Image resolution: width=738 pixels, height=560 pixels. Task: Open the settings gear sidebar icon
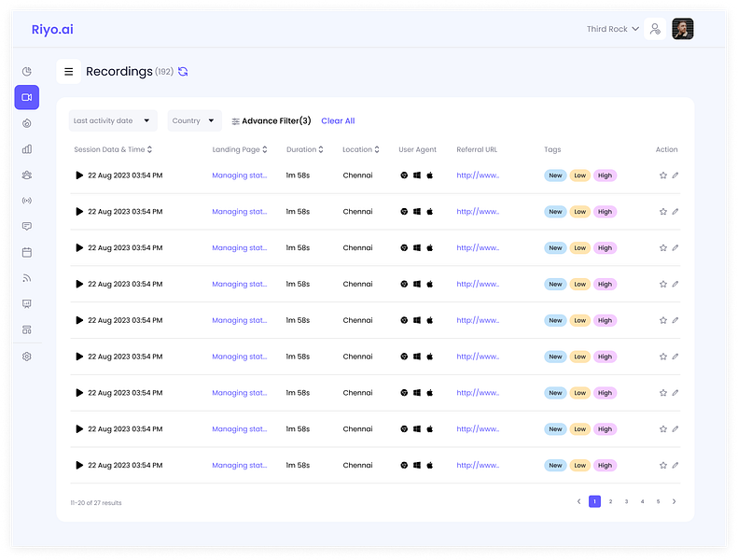coord(27,357)
